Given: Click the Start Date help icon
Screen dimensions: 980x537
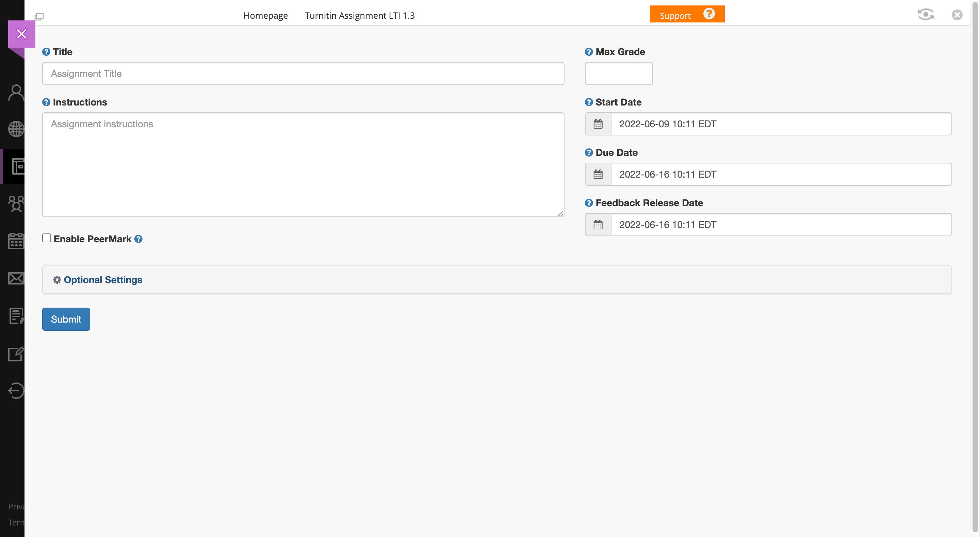Looking at the screenshot, I should point(589,102).
